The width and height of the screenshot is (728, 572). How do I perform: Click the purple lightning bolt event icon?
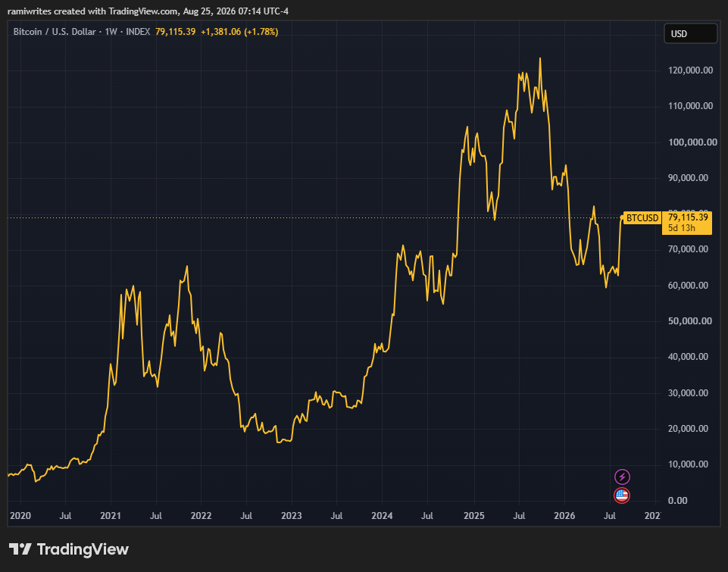click(x=622, y=477)
